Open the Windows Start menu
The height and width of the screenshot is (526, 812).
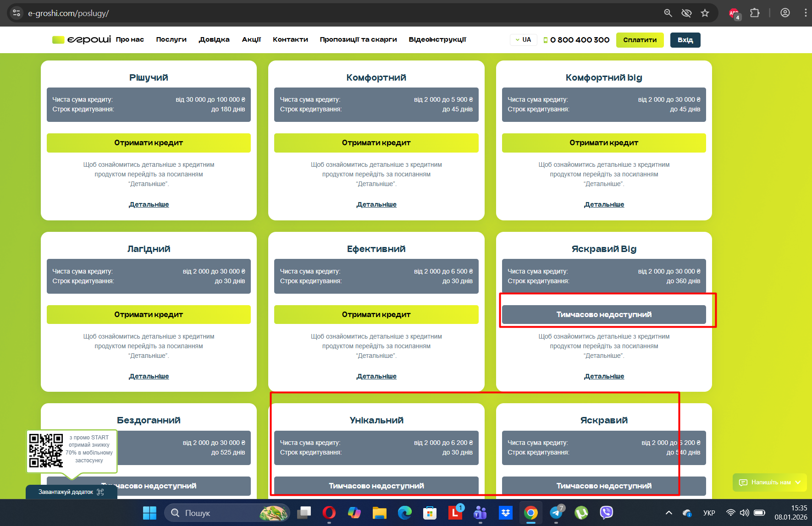point(150,513)
